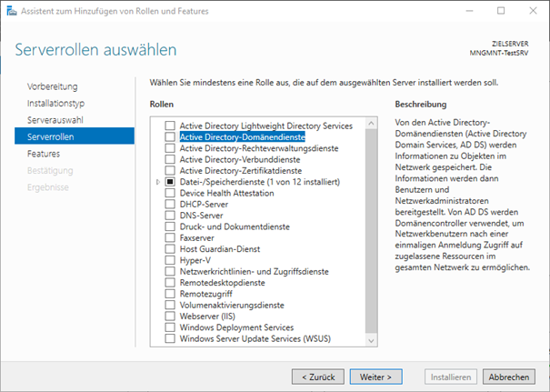Viewport: 550px width, 392px height.
Task: Select the Webserver (IIS) checkbox
Action: pos(169,317)
